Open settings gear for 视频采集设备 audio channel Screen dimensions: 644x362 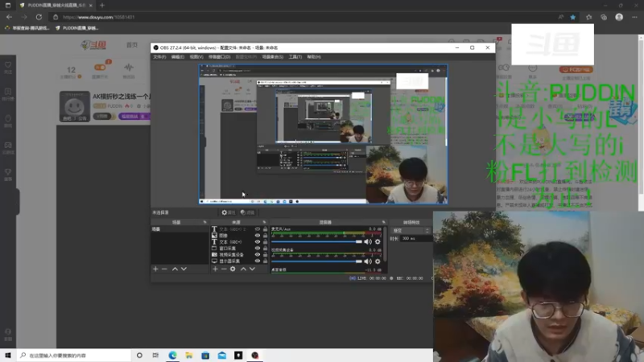pos(378,261)
